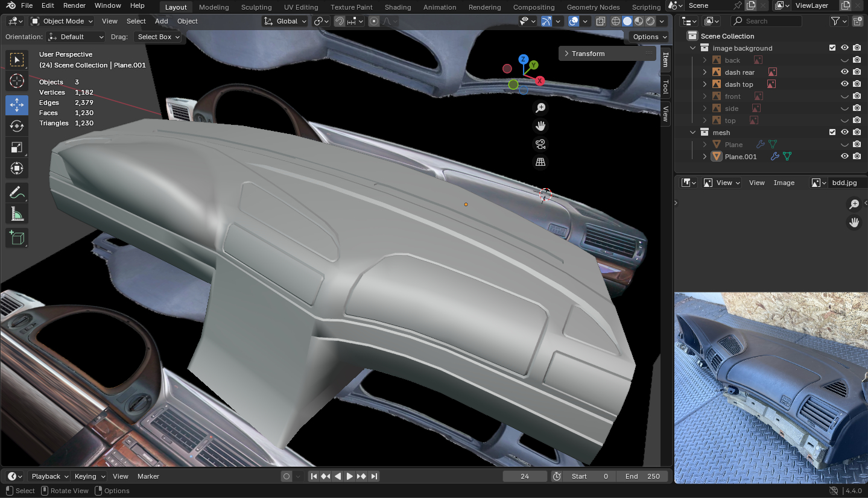Open the Add menu in viewport header
Viewport: 868px width, 498px height.
162,21
